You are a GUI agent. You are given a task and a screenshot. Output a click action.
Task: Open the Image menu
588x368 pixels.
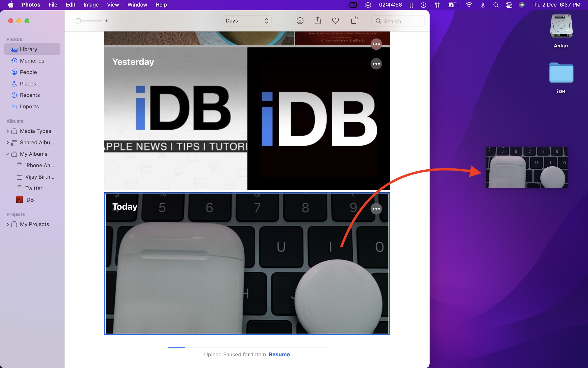tap(91, 5)
